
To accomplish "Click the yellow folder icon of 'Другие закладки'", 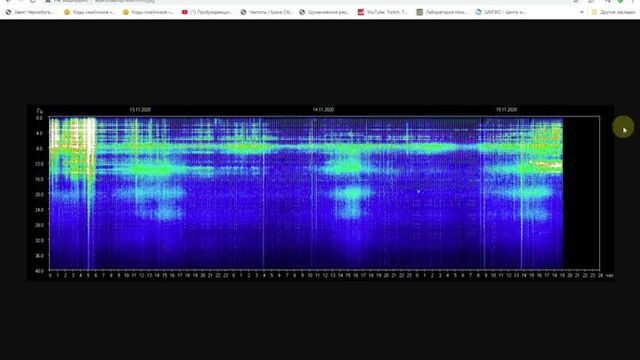I will point(594,12).
